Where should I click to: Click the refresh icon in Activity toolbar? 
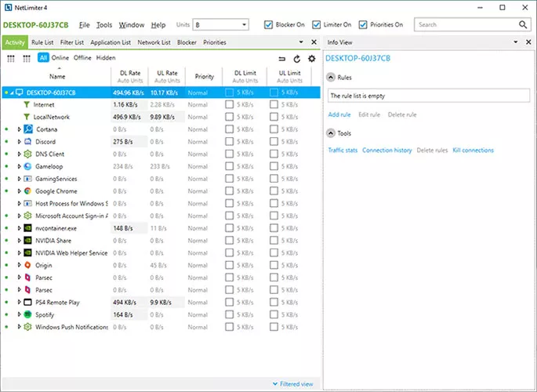coord(297,59)
